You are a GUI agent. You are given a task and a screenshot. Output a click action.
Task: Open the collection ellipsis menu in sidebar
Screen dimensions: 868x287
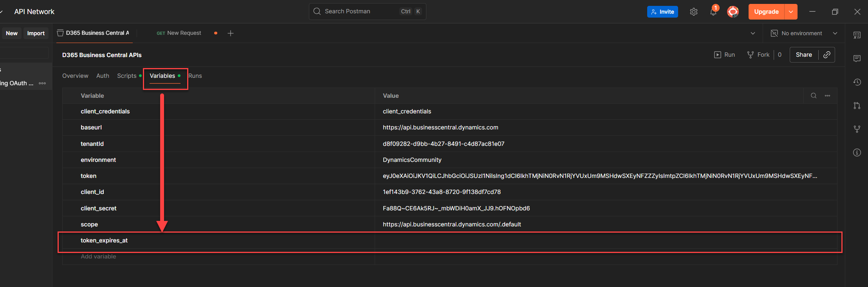42,83
